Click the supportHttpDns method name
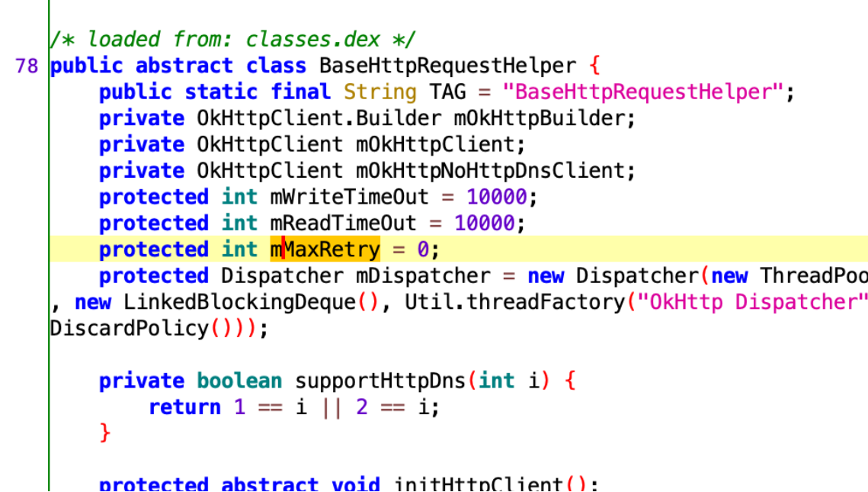The image size is (868, 492). (380, 381)
